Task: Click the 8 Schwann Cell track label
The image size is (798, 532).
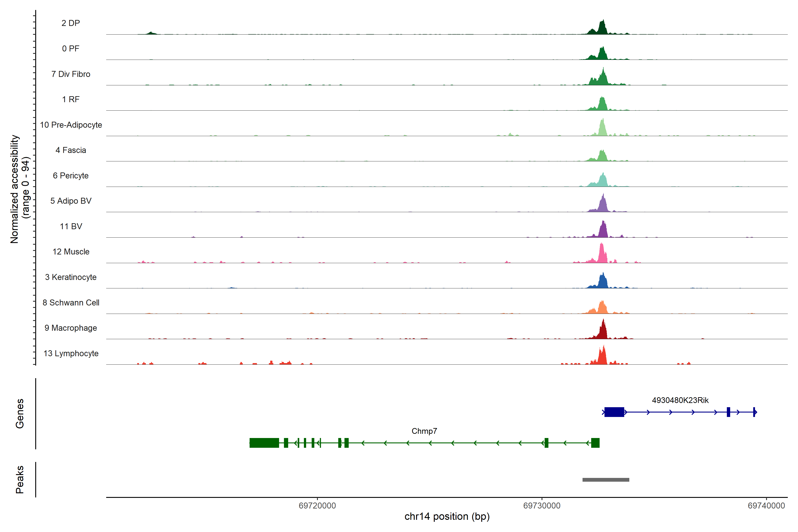Action: (x=71, y=303)
